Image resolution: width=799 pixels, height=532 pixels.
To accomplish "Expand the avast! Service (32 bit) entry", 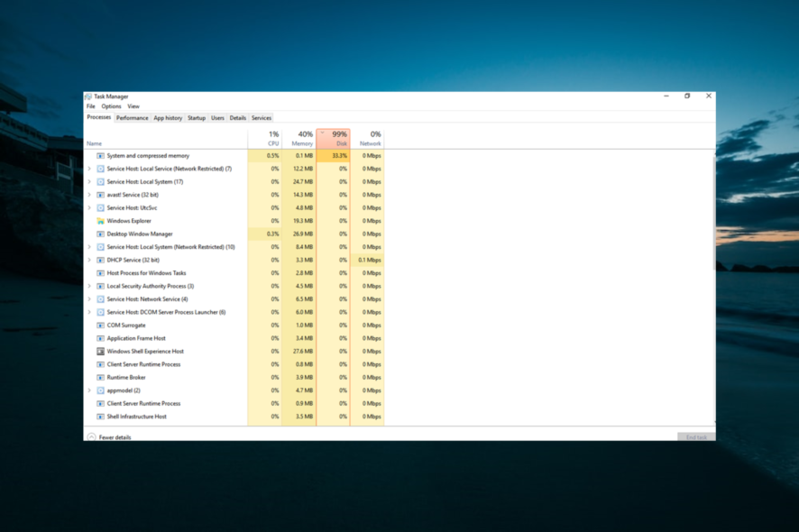I will click(89, 195).
